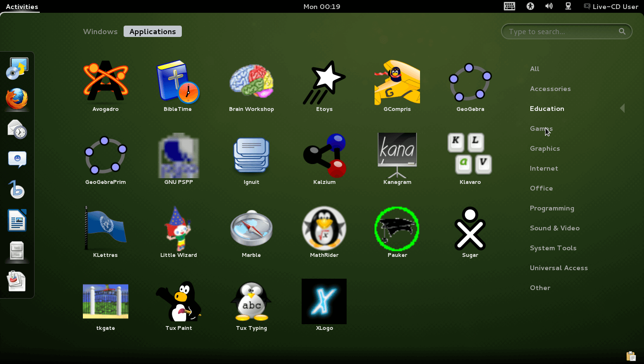The image size is (644, 364).
Task: Start Tux Typing
Action: 251,306
